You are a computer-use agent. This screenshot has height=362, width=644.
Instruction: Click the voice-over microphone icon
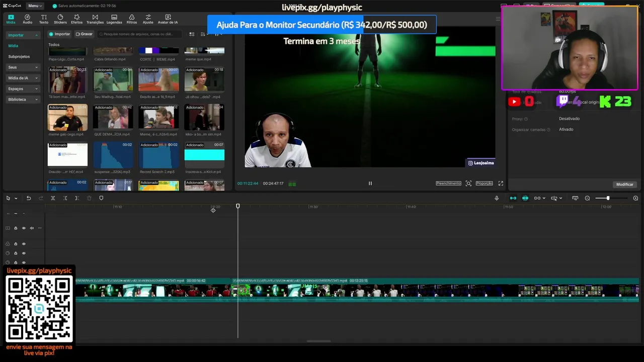click(497, 198)
